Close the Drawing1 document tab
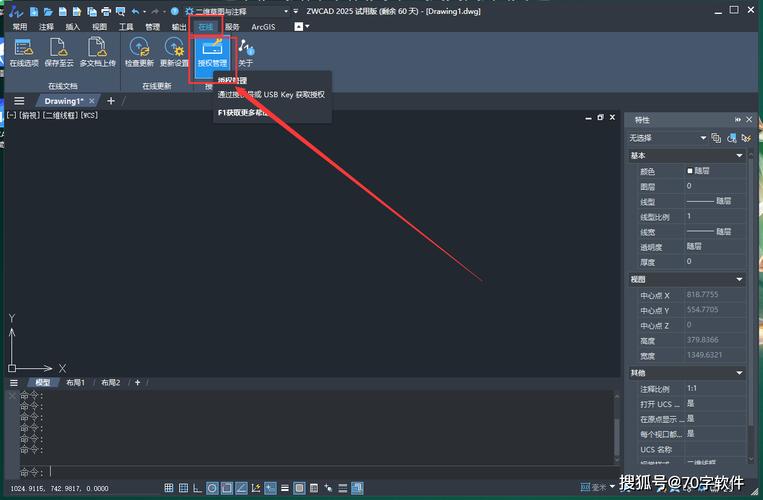Image resolution: width=763 pixels, height=500 pixels. pyautogui.click(x=93, y=101)
